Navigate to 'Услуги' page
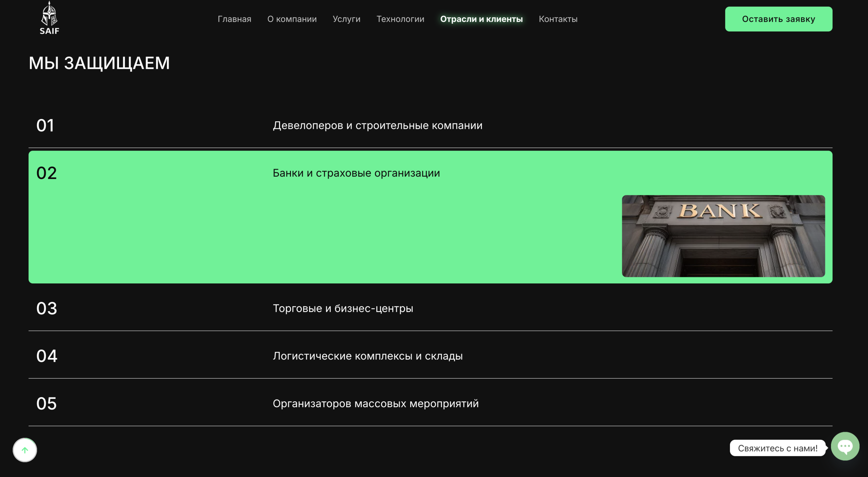Viewport: 868px width, 477px height. coord(347,19)
